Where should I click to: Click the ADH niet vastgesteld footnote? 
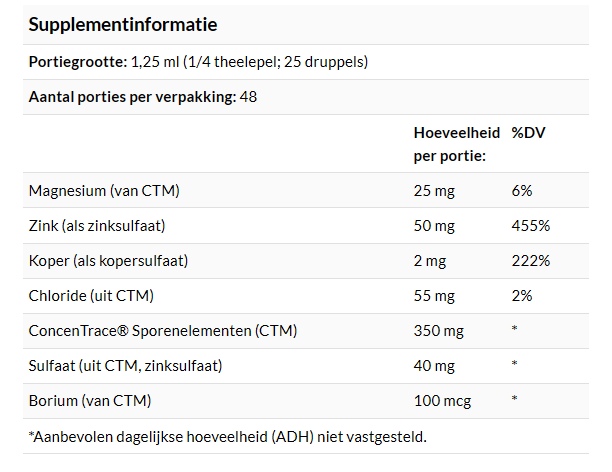coord(228,436)
